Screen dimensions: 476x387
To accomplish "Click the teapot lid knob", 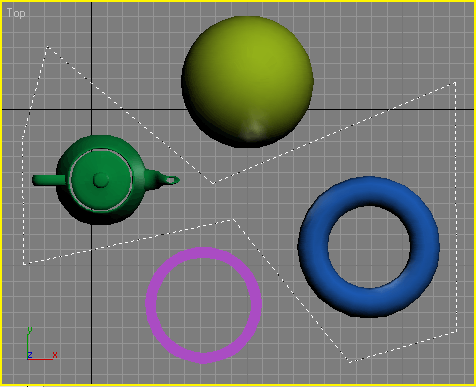I will [101, 180].
